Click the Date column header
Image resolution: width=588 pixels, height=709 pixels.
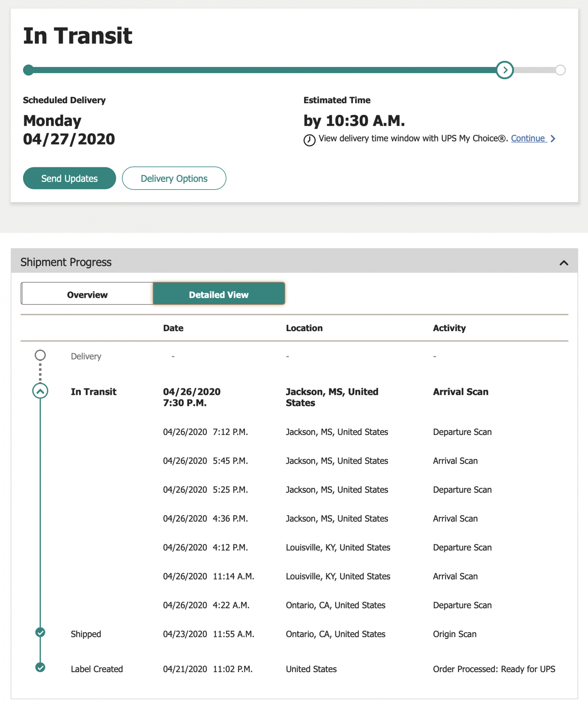click(173, 328)
